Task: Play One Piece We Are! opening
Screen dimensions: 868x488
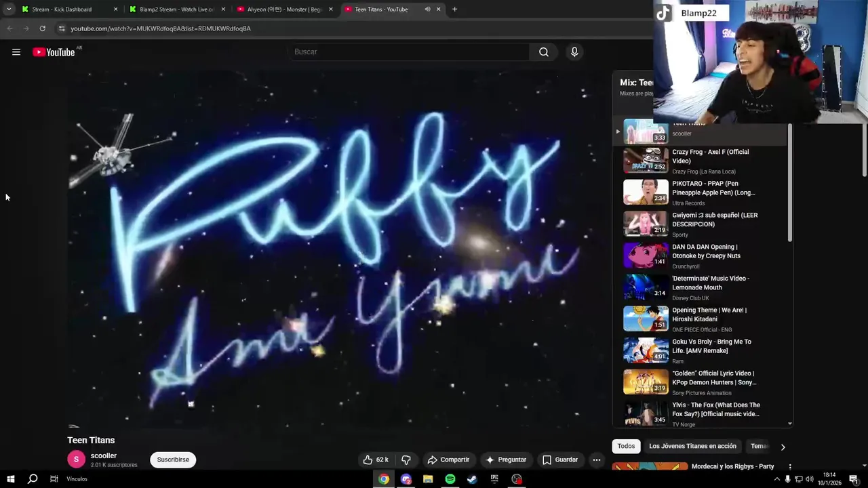Action: tap(700, 319)
